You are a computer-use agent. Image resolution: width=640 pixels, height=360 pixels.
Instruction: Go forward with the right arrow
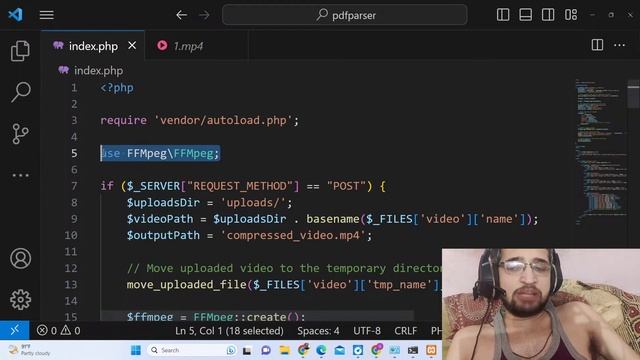(204, 15)
